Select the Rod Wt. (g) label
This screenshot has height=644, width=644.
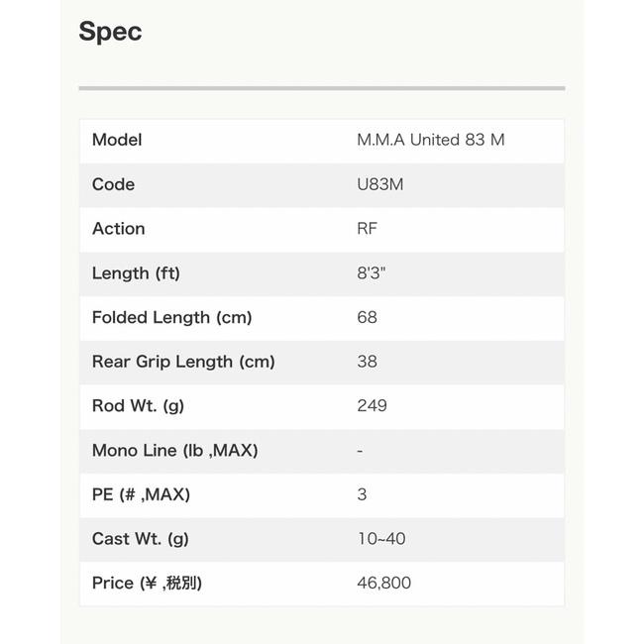click(x=138, y=406)
